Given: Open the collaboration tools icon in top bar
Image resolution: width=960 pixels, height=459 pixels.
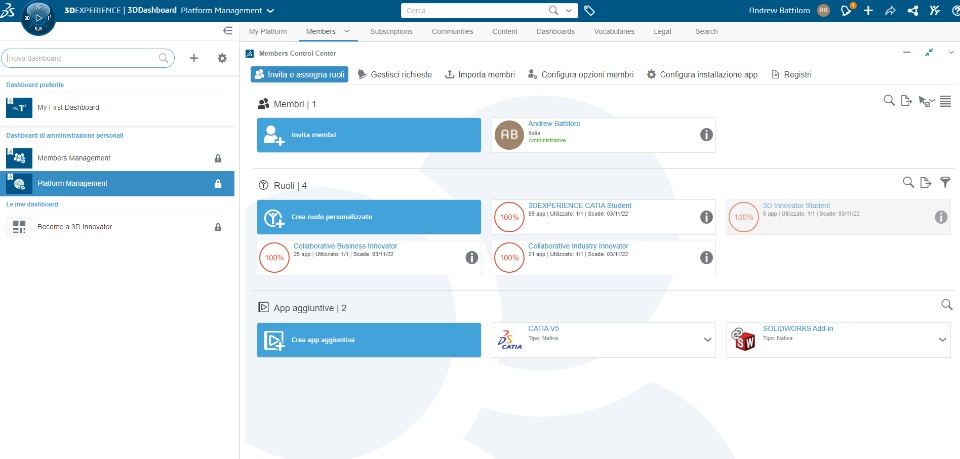Looking at the screenshot, I should [x=934, y=10].
